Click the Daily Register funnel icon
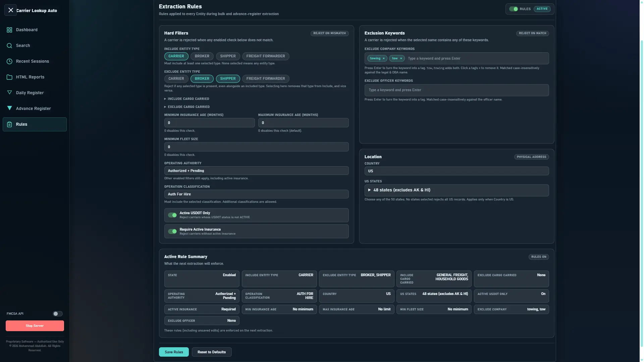Screen dimensions: 644x362 point(9,93)
